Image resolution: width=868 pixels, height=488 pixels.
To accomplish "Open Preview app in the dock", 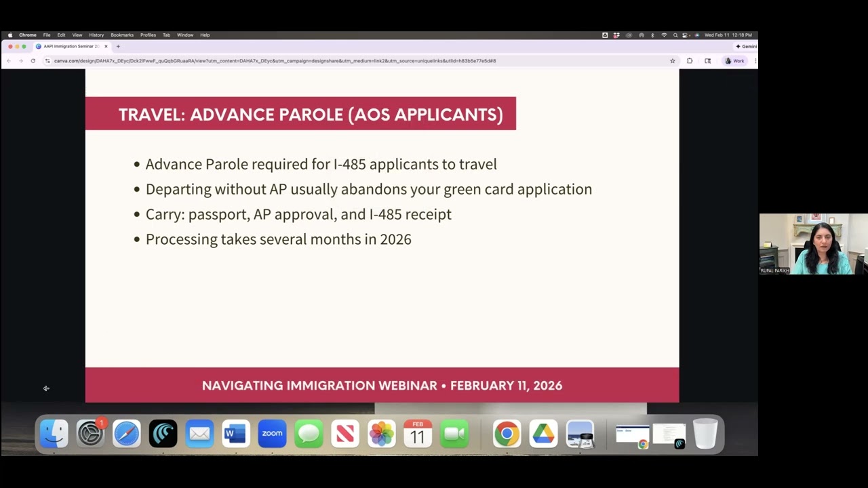I will click(x=580, y=434).
